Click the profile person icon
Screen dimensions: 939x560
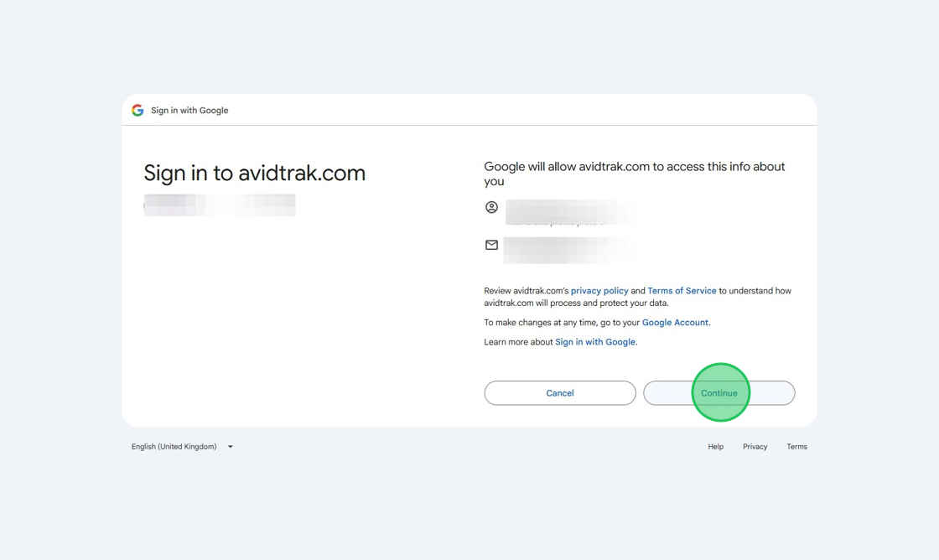click(492, 207)
